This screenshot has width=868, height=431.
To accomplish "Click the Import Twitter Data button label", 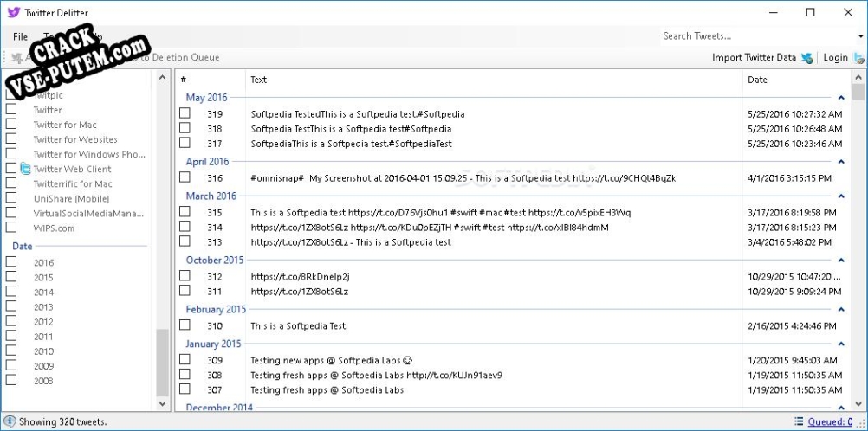I will (754, 57).
